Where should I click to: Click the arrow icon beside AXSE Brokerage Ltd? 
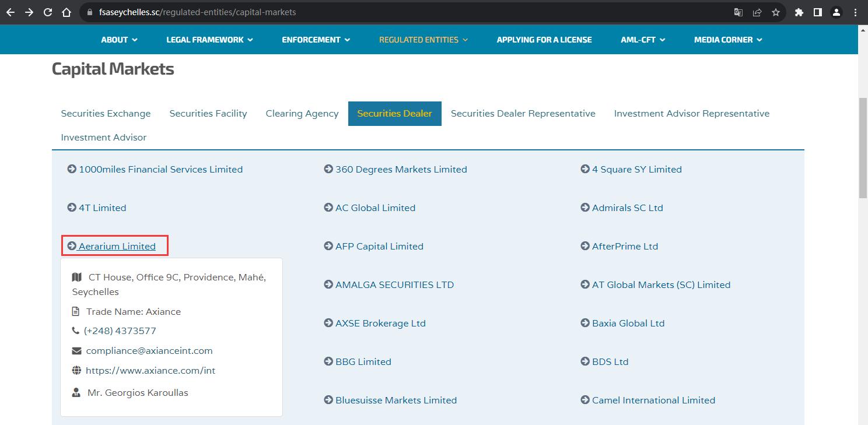[328, 323]
